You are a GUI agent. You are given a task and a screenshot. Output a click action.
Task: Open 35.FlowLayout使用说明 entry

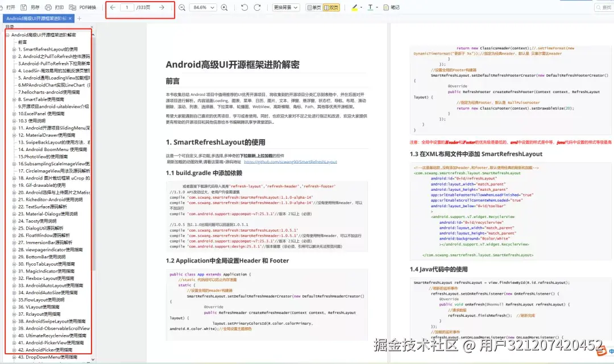[x=41, y=300]
